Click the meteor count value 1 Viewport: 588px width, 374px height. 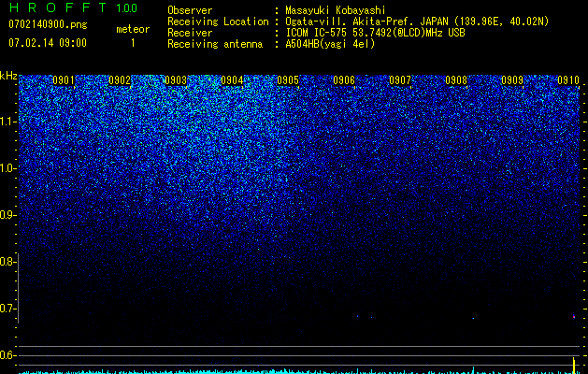(133, 43)
